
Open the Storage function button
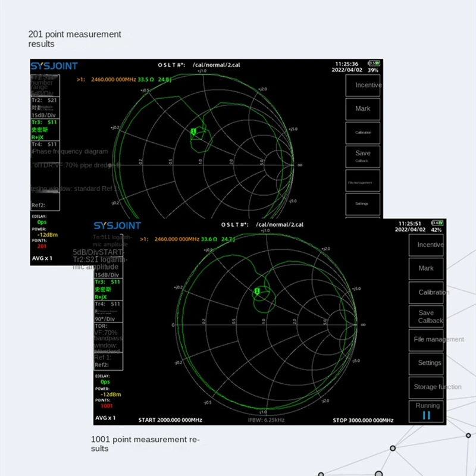pyautogui.click(x=426, y=387)
